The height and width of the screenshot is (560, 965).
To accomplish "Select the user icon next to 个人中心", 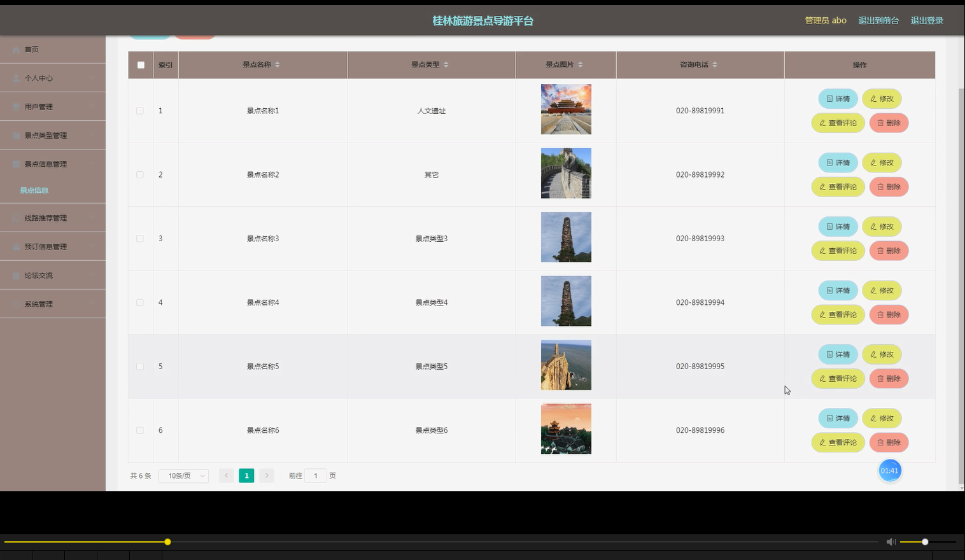I will pyautogui.click(x=16, y=78).
